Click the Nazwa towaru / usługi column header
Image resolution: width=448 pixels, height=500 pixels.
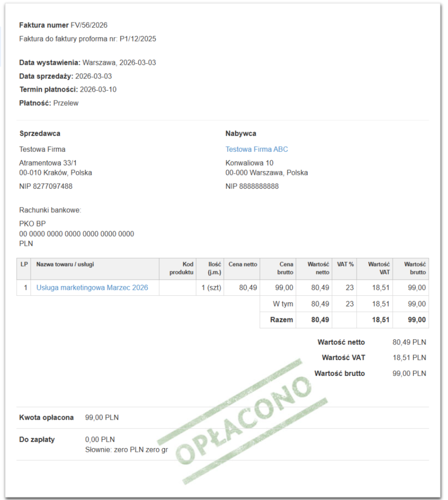tap(65, 264)
